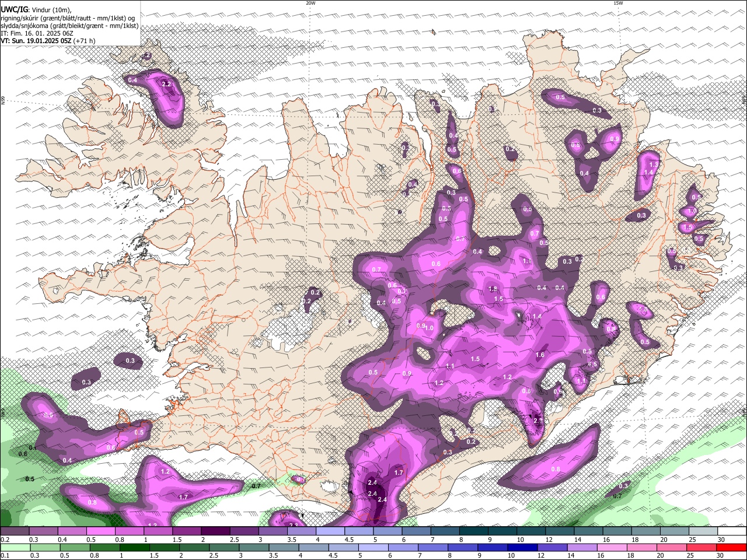Click the 2.2 snowfall value in the Westfjords
This screenshot has width=747, height=560.
coord(166,84)
